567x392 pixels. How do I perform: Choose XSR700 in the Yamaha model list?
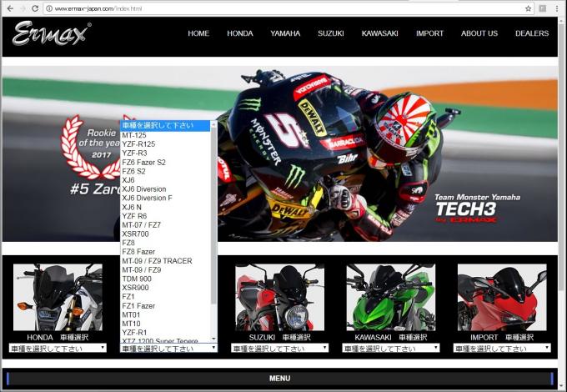(136, 234)
